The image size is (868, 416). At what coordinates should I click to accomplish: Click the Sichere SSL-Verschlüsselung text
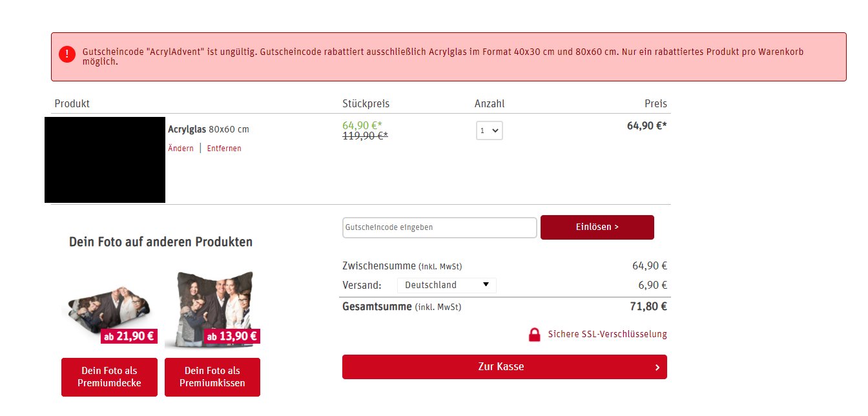click(607, 335)
